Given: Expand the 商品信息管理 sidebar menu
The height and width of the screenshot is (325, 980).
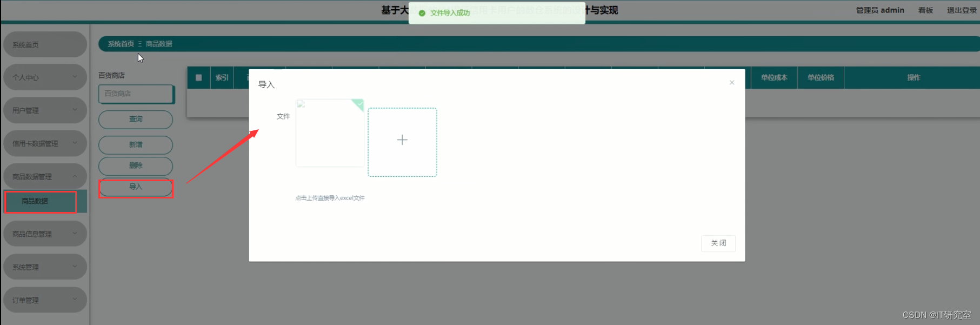Looking at the screenshot, I should coord(45,234).
